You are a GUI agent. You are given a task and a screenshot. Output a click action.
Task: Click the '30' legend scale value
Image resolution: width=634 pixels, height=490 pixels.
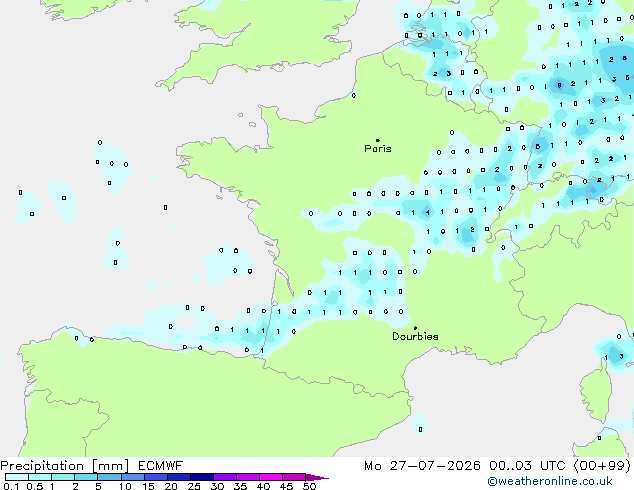coord(217,486)
